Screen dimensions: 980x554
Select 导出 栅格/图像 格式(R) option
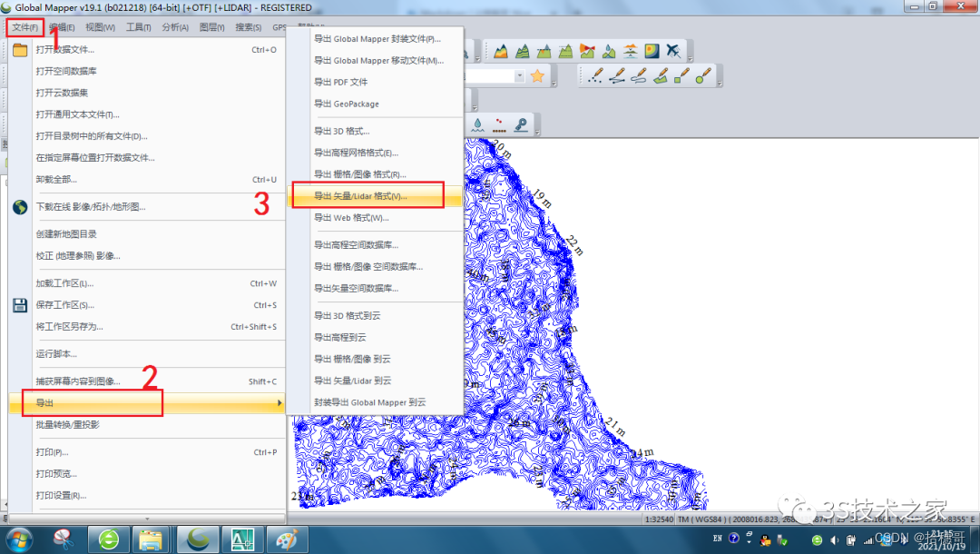tap(375, 174)
